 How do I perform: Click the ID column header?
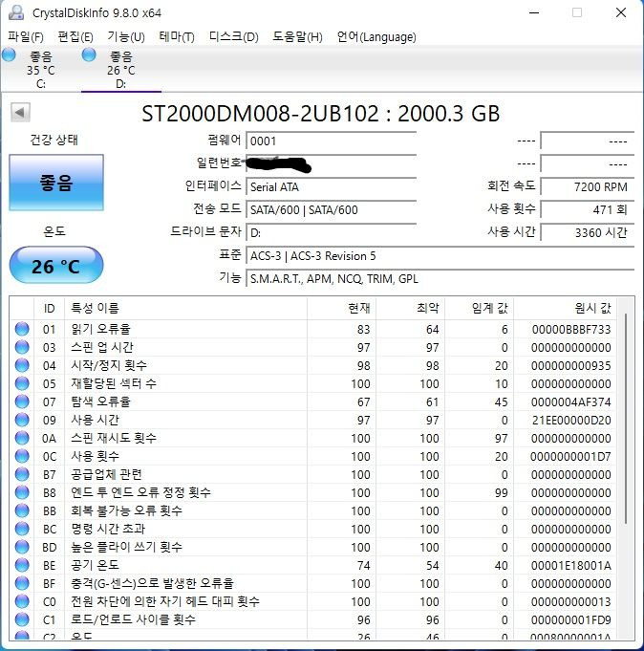point(49,308)
